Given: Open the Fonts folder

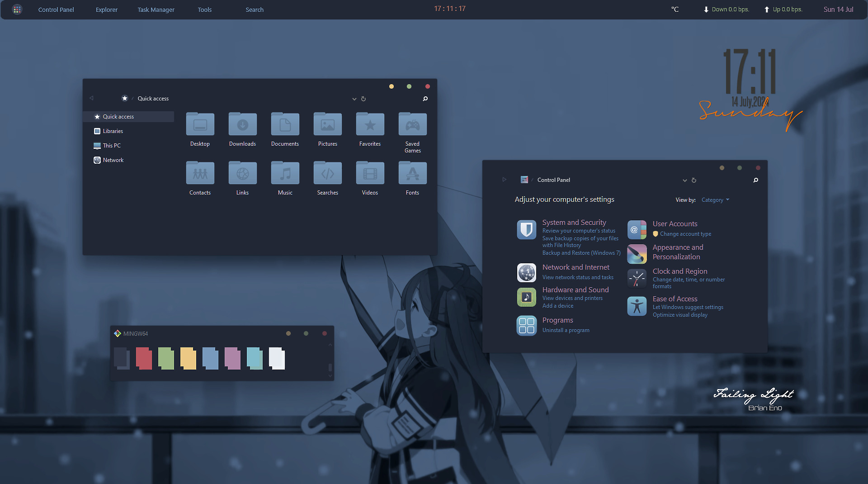Looking at the screenshot, I should (412, 172).
